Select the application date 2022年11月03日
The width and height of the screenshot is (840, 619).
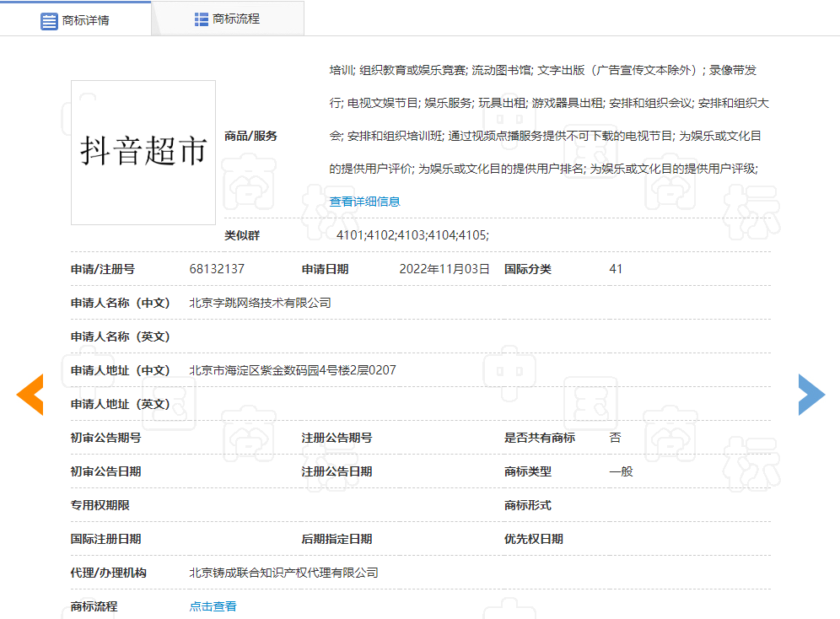(444, 269)
